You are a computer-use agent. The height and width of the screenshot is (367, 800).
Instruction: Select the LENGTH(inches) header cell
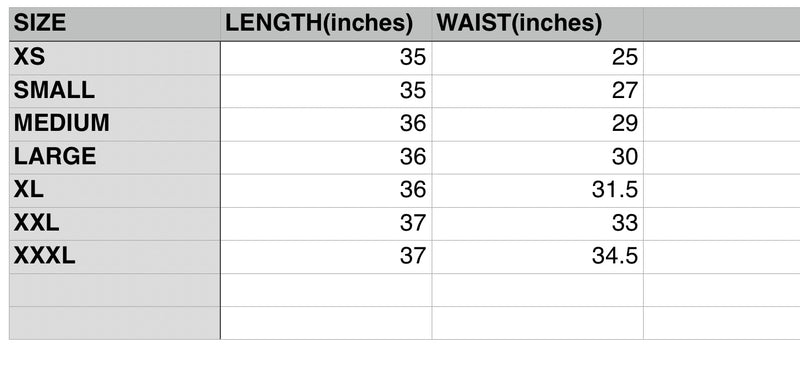coord(326,24)
